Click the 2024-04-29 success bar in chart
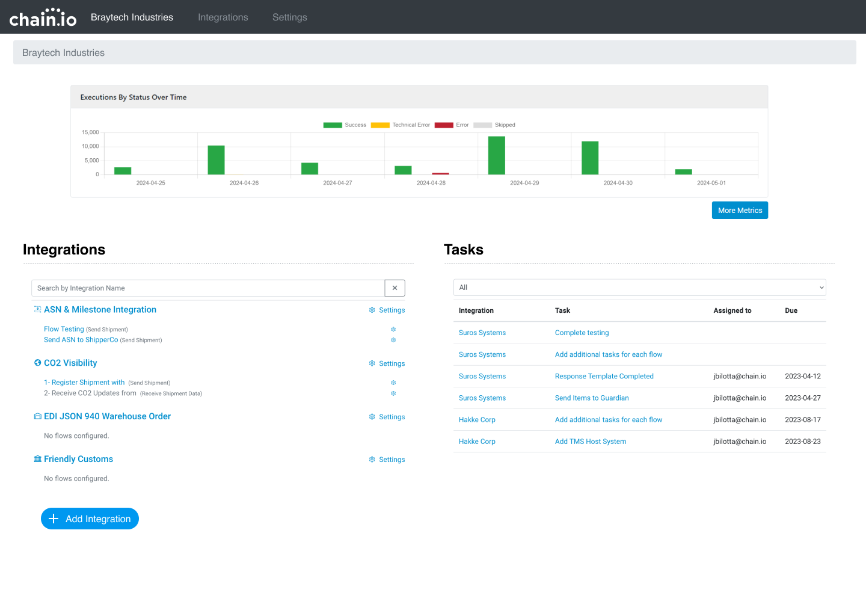Image resolution: width=866 pixels, height=616 pixels. pyautogui.click(x=497, y=155)
